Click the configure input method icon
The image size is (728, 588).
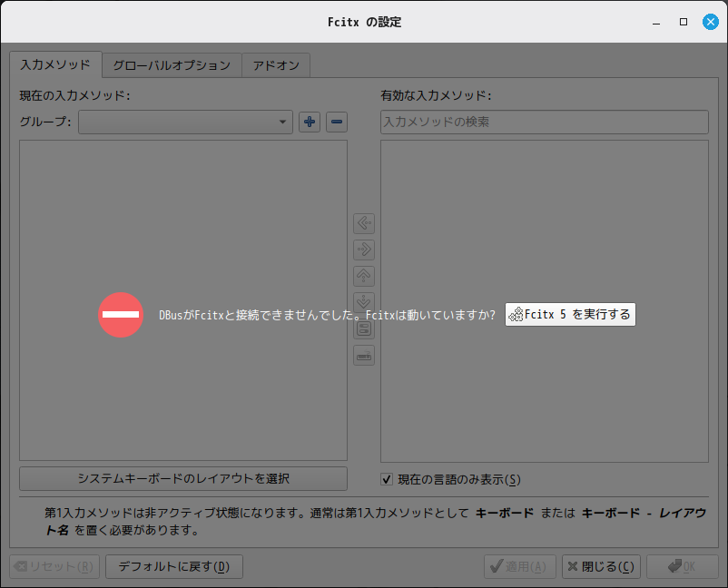(x=364, y=329)
